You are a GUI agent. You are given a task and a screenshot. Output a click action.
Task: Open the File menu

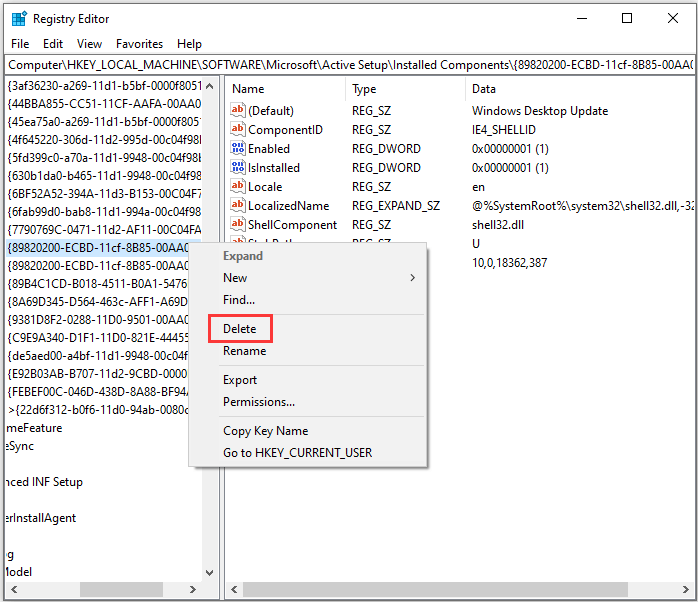click(x=20, y=44)
